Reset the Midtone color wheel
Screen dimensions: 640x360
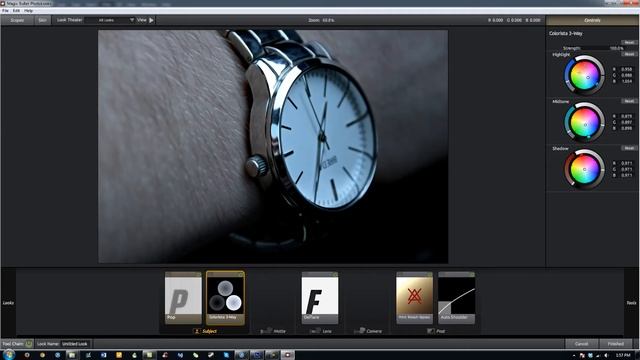pyautogui.click(x=629, y=101)
